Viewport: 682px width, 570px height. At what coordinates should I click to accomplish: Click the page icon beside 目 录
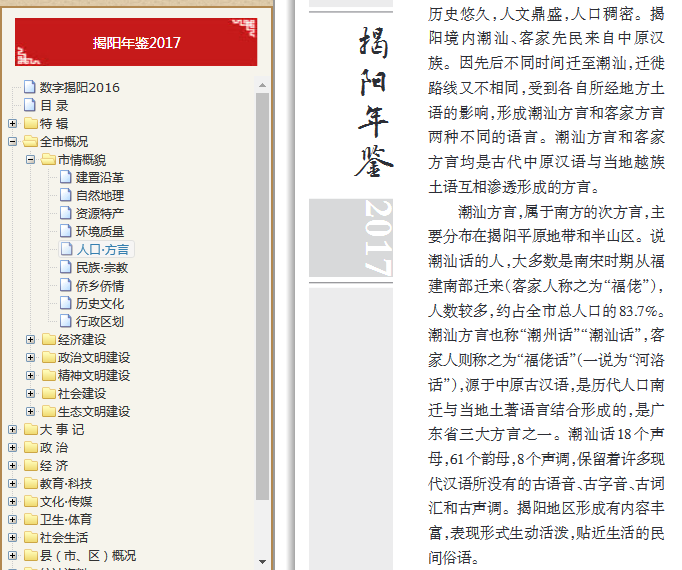click(30, 105)
